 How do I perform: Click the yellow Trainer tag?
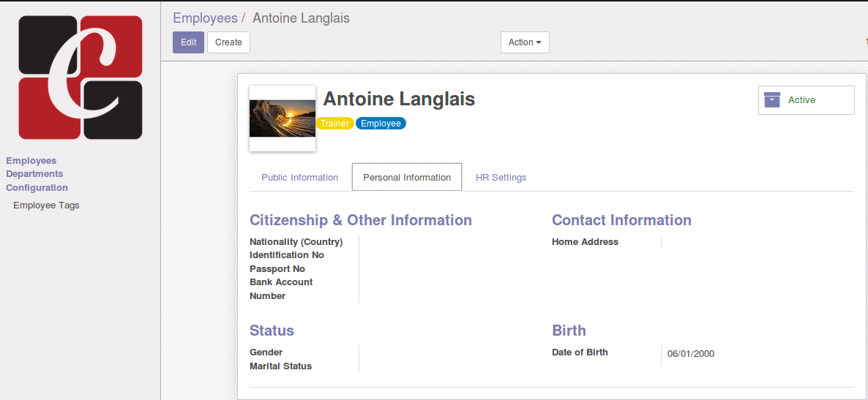coord(335,124)
